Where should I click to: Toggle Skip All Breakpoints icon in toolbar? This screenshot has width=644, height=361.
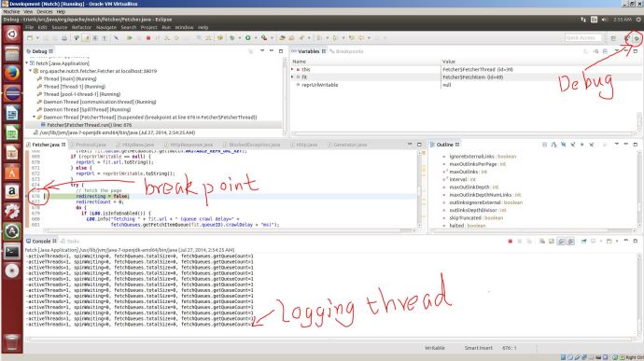tap(117, 38)
